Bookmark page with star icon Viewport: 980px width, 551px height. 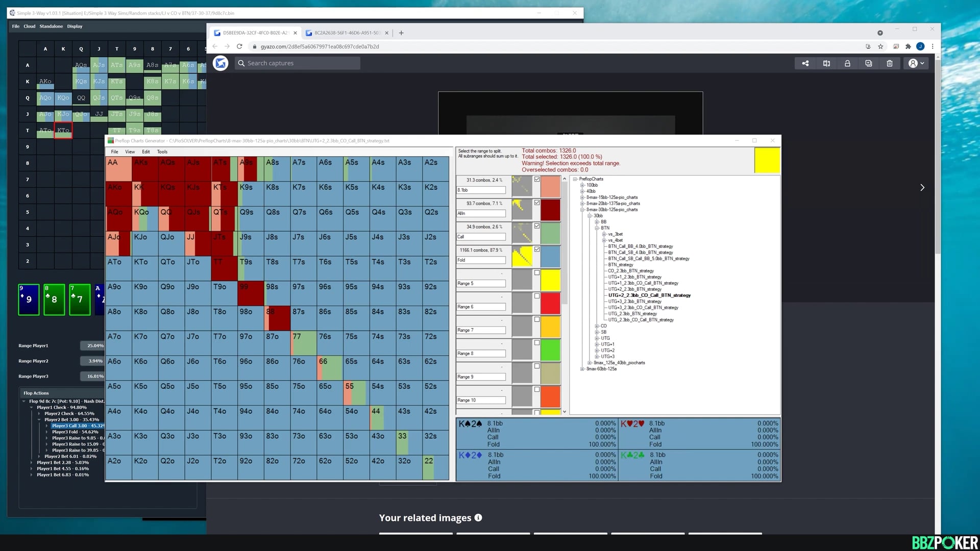880,46
